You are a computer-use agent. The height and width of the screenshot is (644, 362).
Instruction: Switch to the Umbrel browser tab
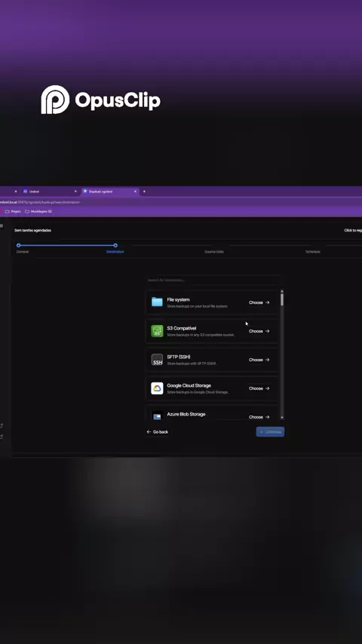click(x=49, y=192)
